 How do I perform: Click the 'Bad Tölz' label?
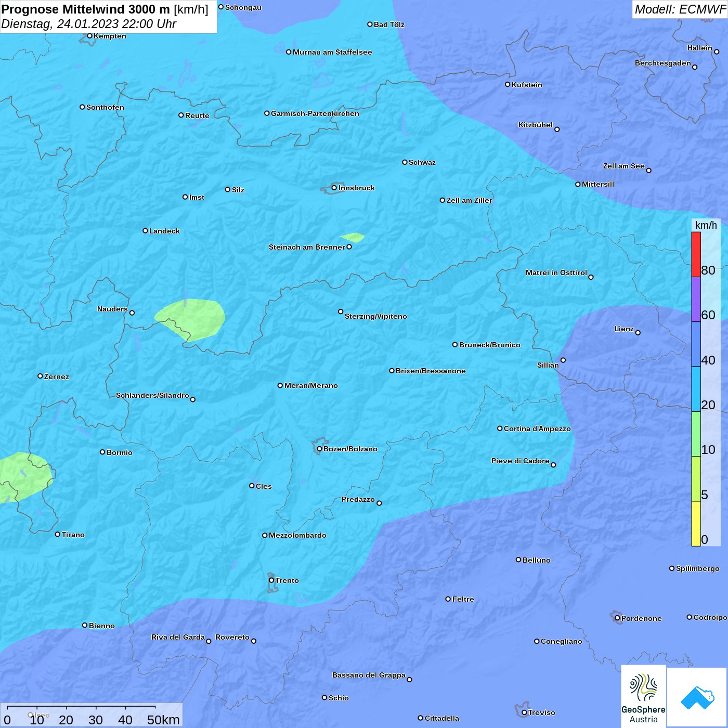pos(389,24)
